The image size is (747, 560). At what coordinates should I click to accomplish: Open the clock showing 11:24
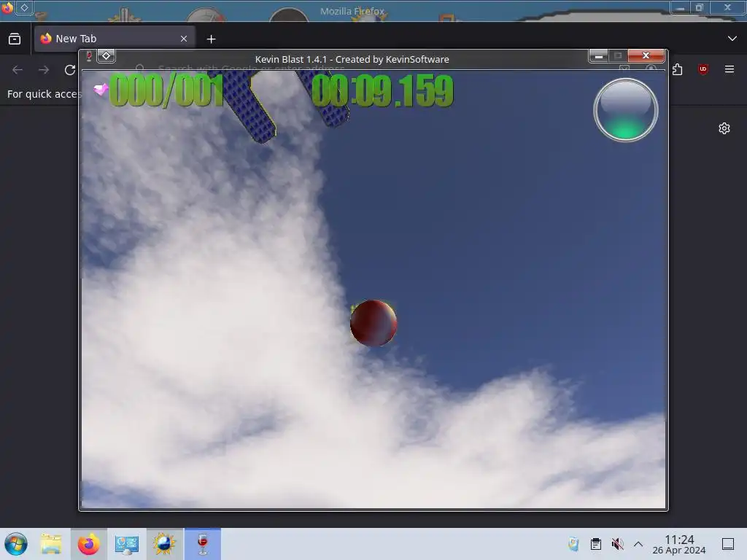pyautogui.click(x=679, y=544)
